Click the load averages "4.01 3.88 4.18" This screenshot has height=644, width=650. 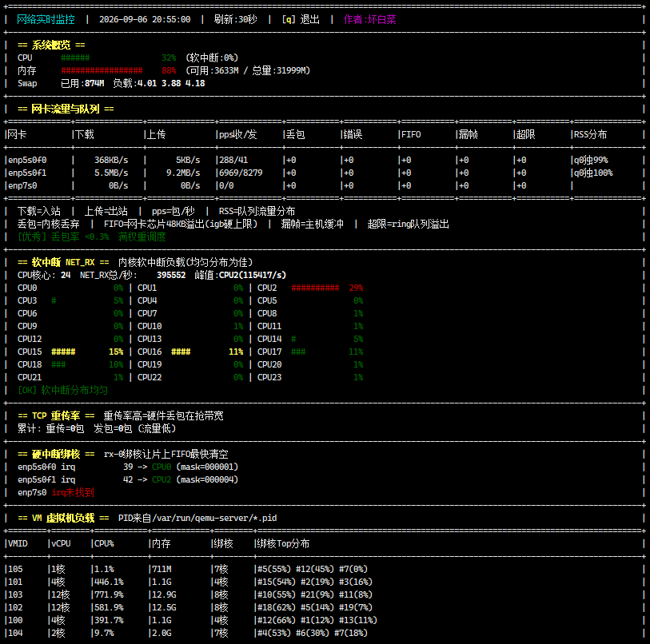point(171,84)
